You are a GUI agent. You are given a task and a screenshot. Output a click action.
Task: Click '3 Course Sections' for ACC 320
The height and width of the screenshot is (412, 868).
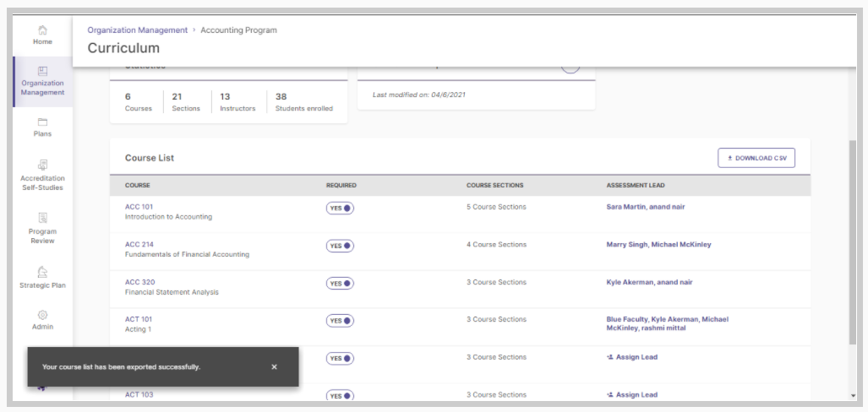click(497, 282)
